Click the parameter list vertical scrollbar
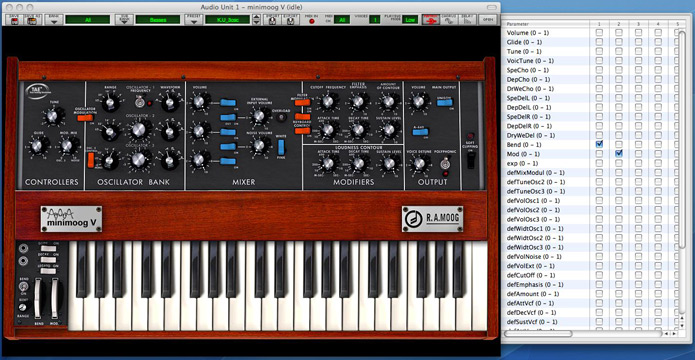This screenshot has height=360, width=695. point(683,140)
